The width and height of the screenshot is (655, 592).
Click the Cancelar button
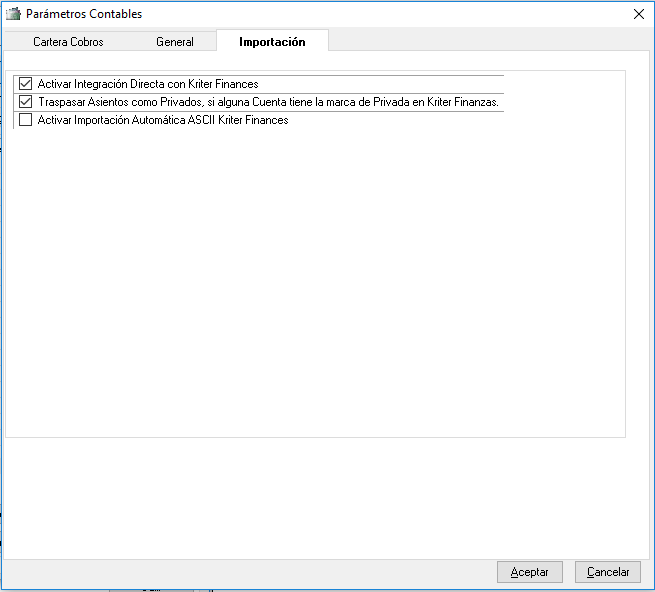click(608, 572)
